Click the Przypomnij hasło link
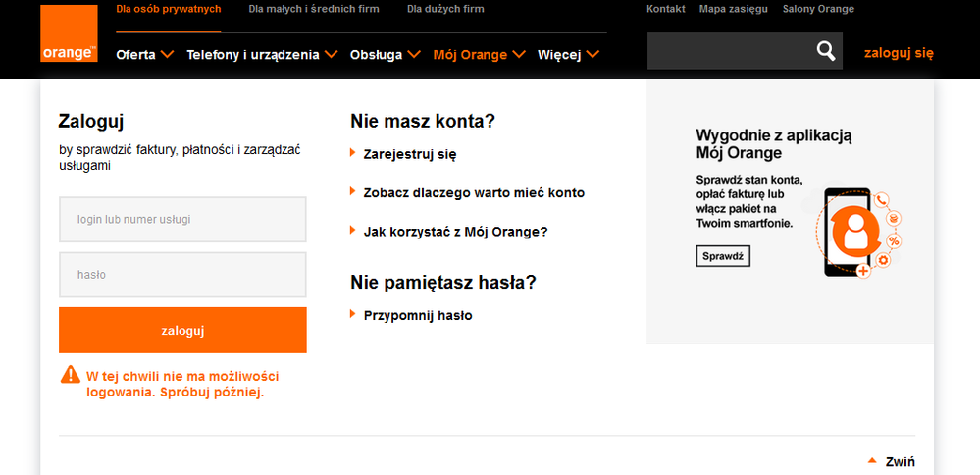This screenshot has width=980, height=475. [x=417, y=316]
